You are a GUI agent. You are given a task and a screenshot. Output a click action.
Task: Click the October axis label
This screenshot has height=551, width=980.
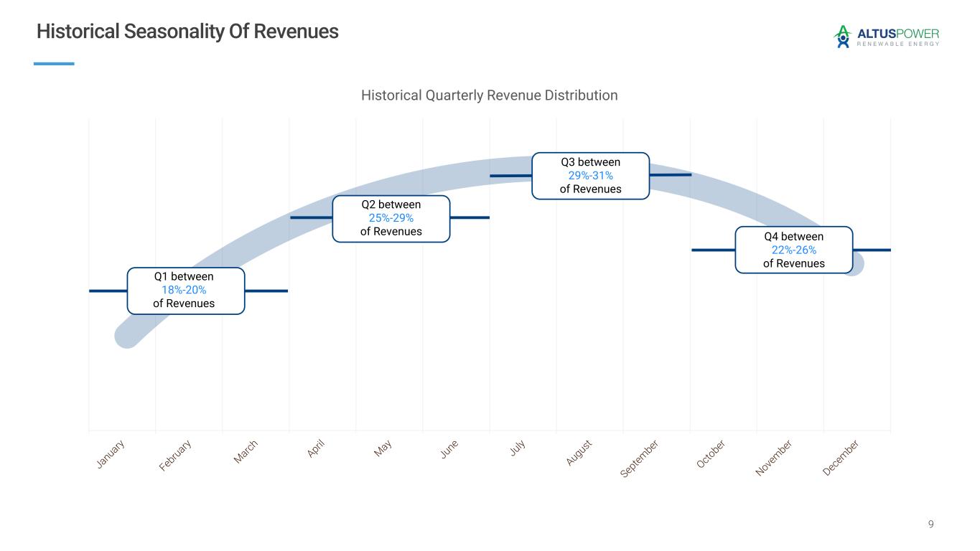(x=711, y=454)
